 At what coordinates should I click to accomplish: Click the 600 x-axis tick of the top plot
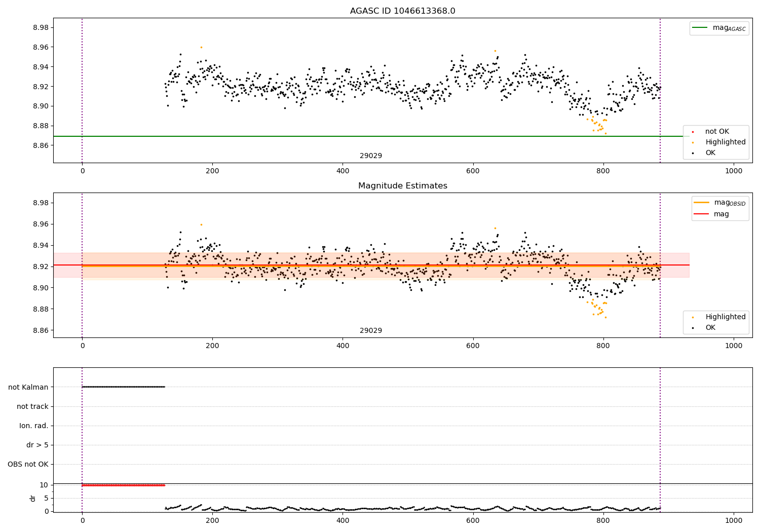tap(473, 171)
